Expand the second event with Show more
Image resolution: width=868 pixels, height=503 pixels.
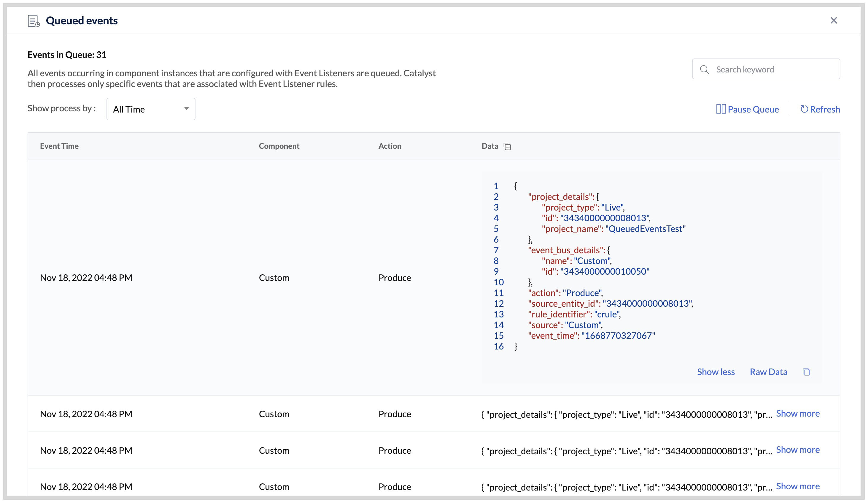click(x=798, y=413)
